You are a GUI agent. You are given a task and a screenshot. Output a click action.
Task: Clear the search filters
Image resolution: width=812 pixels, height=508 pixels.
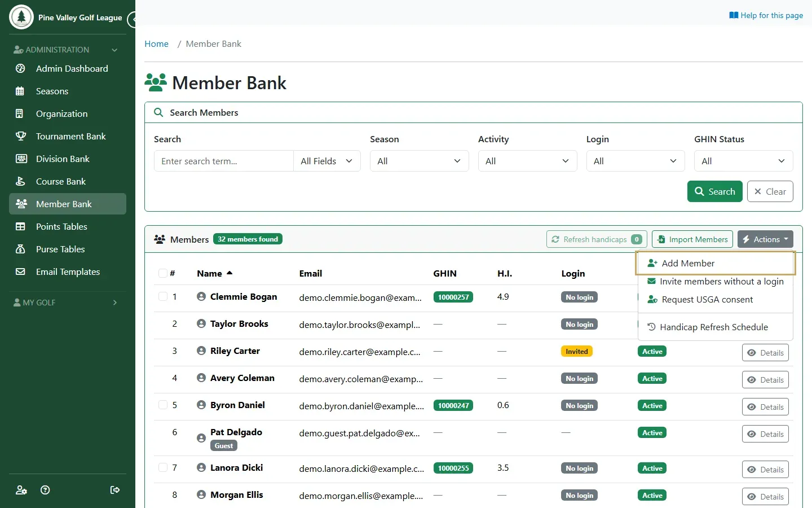click(x=770, y=191)
